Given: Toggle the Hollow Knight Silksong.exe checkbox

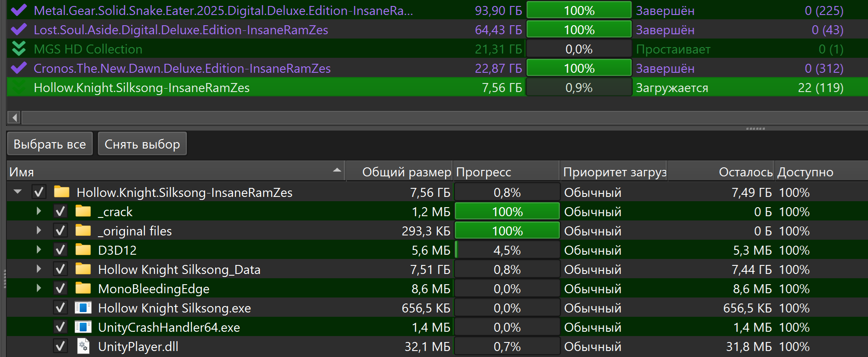Looking at the screenshot, I should click(x=60, y=308).
